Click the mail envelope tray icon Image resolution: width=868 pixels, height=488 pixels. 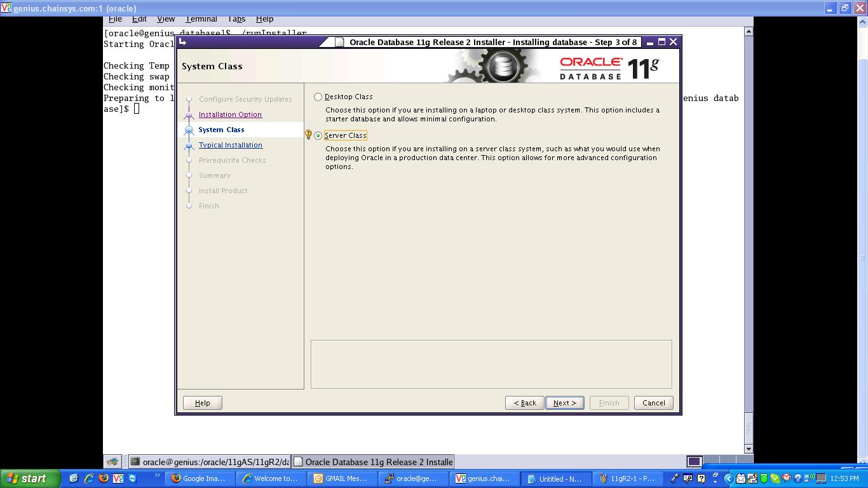pyautogui.click(x=741, y=478)
